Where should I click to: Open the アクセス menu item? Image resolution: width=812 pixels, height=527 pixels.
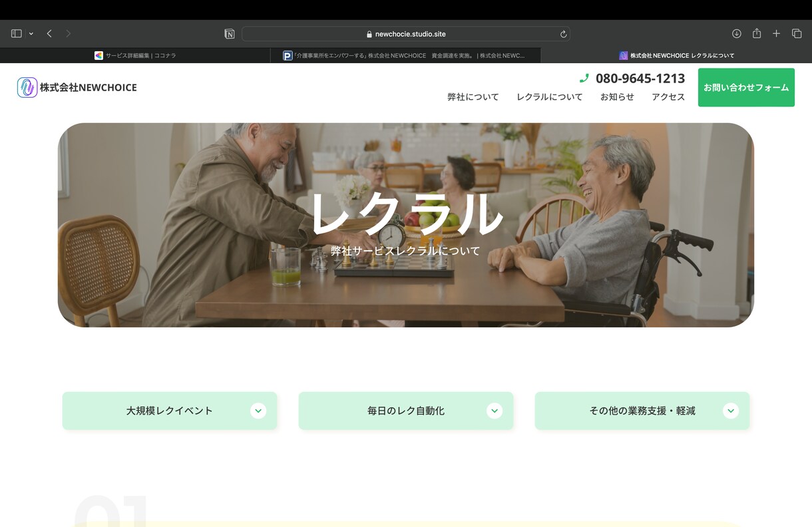[x=668, y=97]
